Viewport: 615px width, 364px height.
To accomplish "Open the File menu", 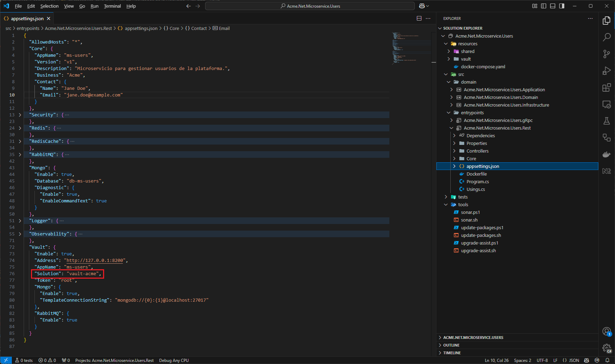I will 18,6.
